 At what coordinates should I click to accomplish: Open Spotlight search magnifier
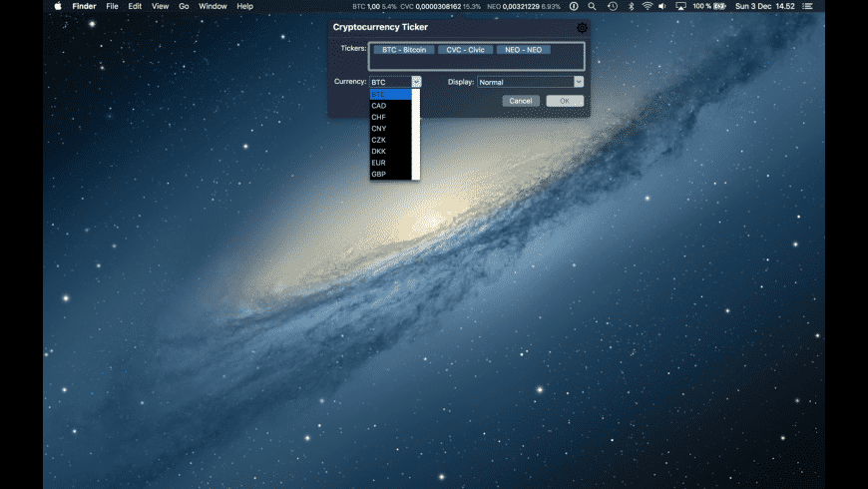[592, 6]
